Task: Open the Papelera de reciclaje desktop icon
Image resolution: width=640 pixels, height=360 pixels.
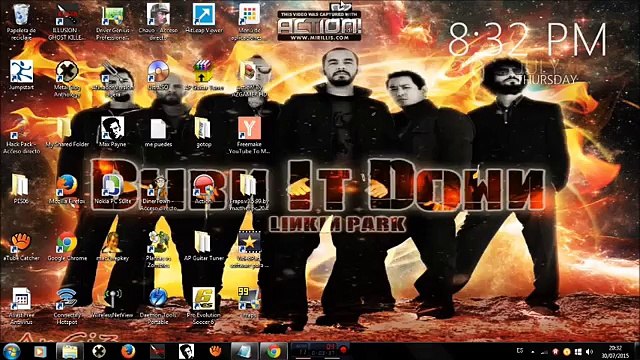Action: [21, 22]
